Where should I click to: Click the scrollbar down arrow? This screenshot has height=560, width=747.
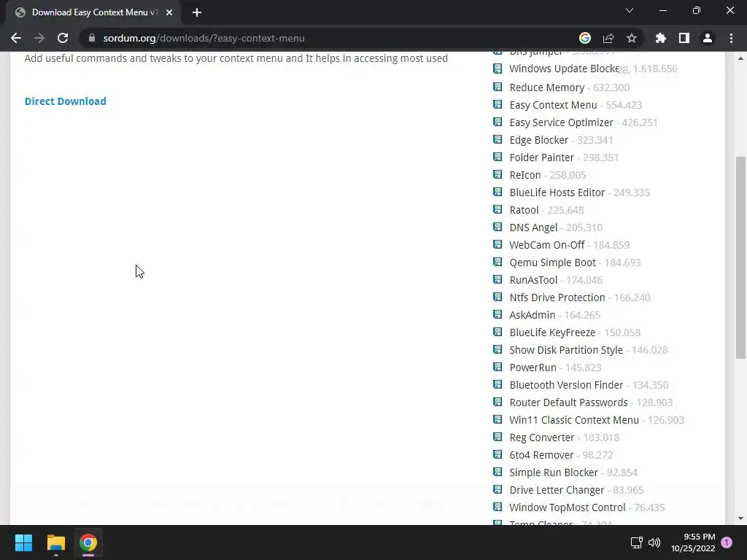pyautogui.click(x=740, y=518)
